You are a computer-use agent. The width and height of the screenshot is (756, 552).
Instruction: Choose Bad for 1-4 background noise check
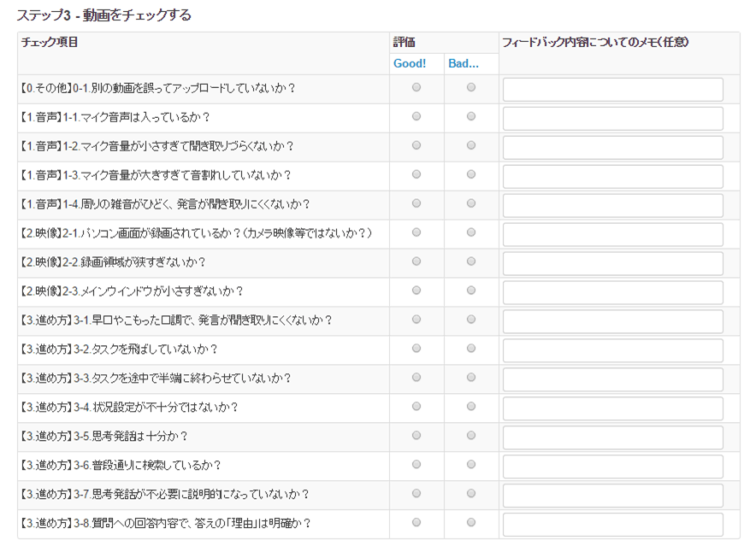(471, 204)
